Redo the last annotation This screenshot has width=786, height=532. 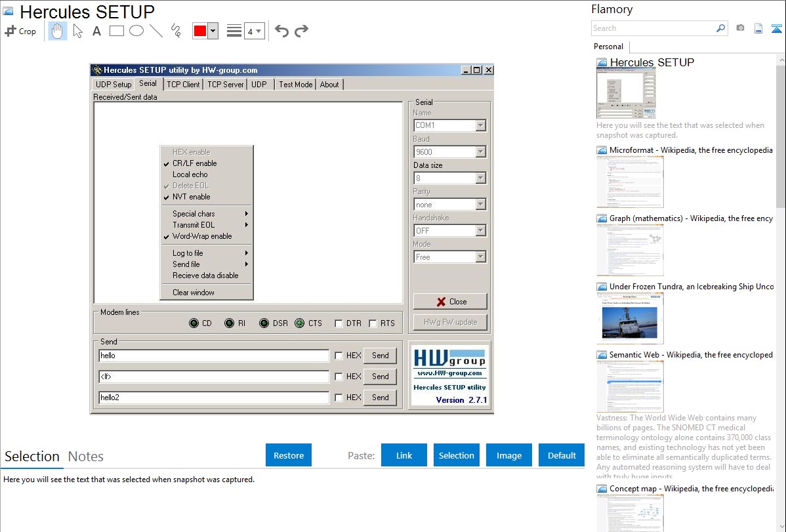click(x=301, y=31)
